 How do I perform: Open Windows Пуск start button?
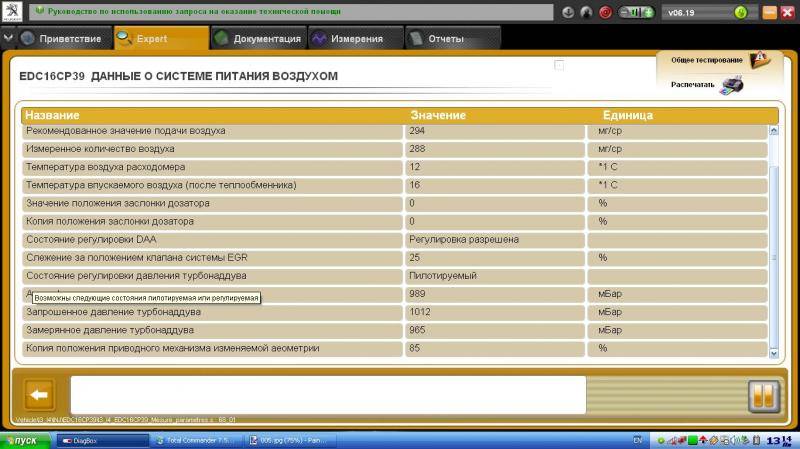point(22,440)
